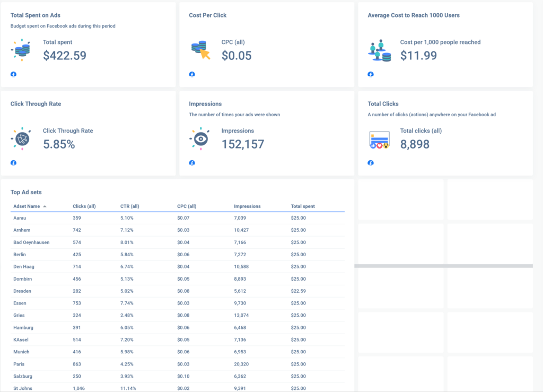Click the Total spent coin stack icon
543x392 pixels.
(21, 50)
